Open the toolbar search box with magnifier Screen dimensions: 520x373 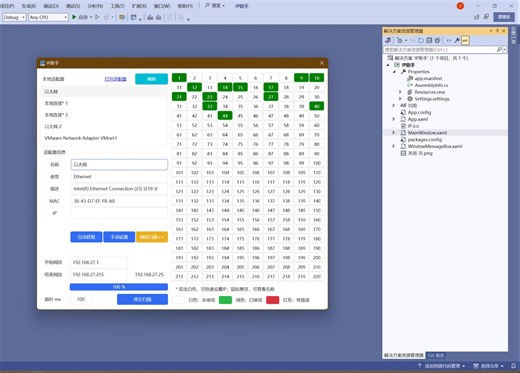215,6
